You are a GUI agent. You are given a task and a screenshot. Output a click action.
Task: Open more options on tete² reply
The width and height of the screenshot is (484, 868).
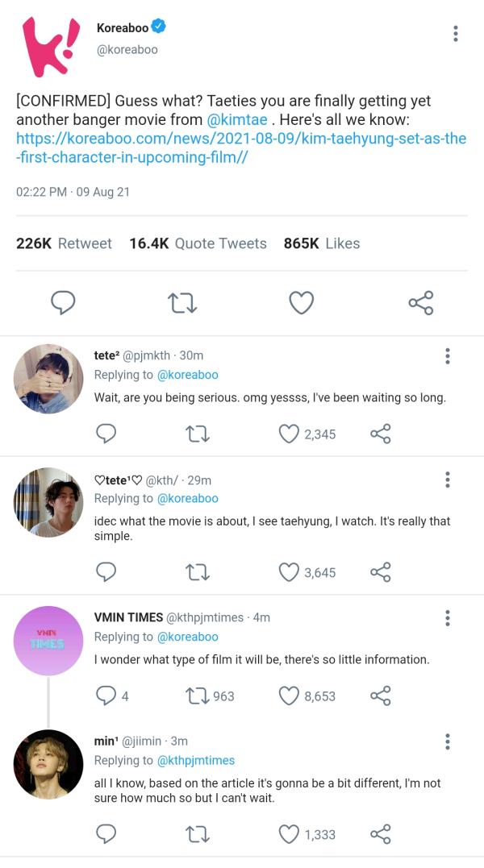click(448, 356)
